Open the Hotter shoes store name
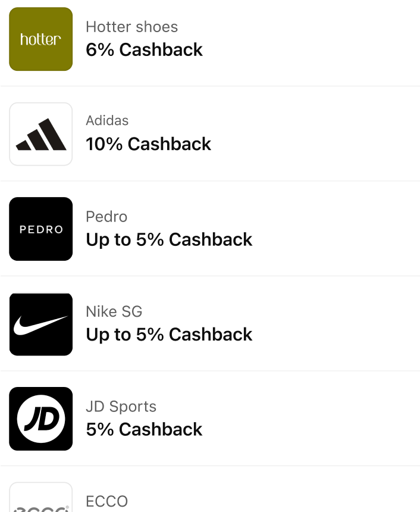The height and width of the screenshot is (512, 420). [x=131, y=27]
